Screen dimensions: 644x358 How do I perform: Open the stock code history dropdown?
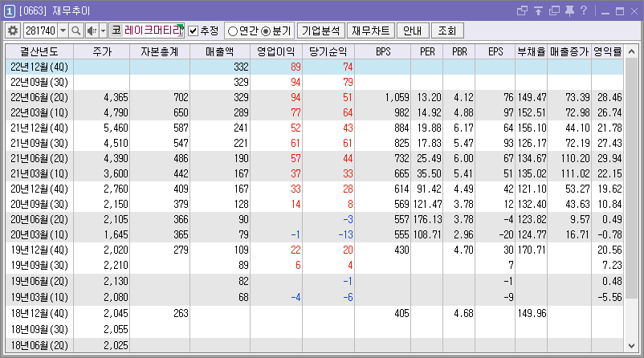pyautogui.click(x=63, y=31)
